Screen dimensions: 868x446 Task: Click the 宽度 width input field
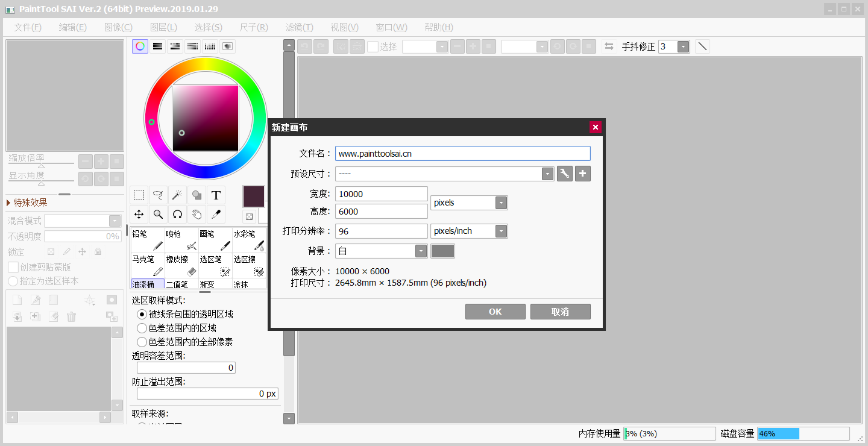pos(382,194)
